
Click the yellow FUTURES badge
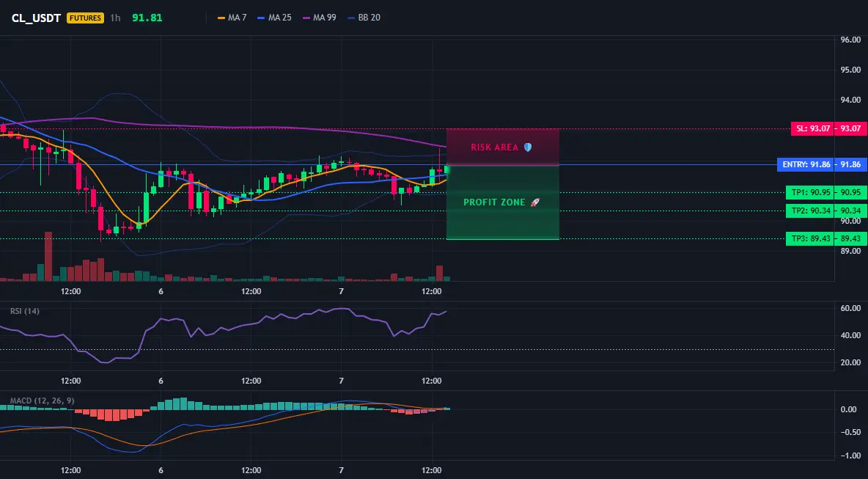[85, 18]
